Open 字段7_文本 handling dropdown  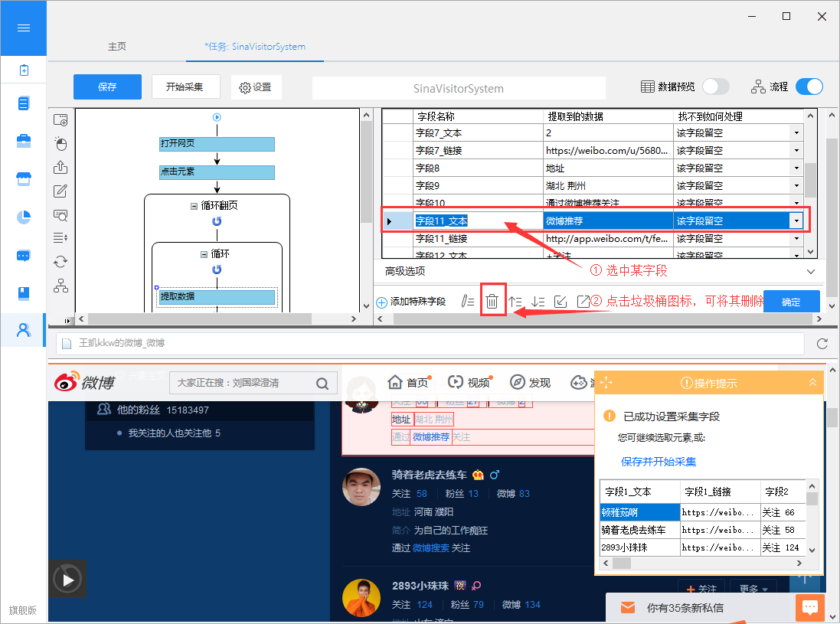796,132
